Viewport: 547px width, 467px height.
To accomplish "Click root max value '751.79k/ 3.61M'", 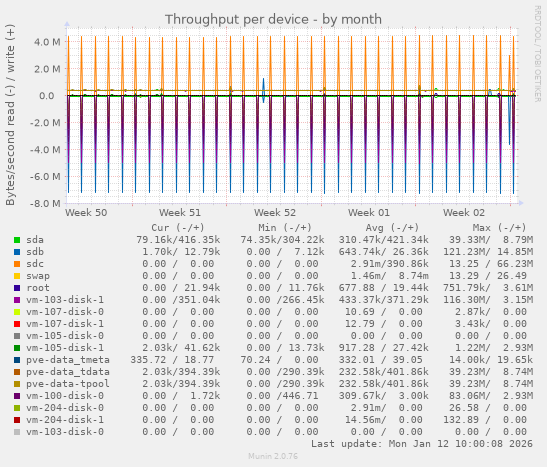I will pos(488,288).
